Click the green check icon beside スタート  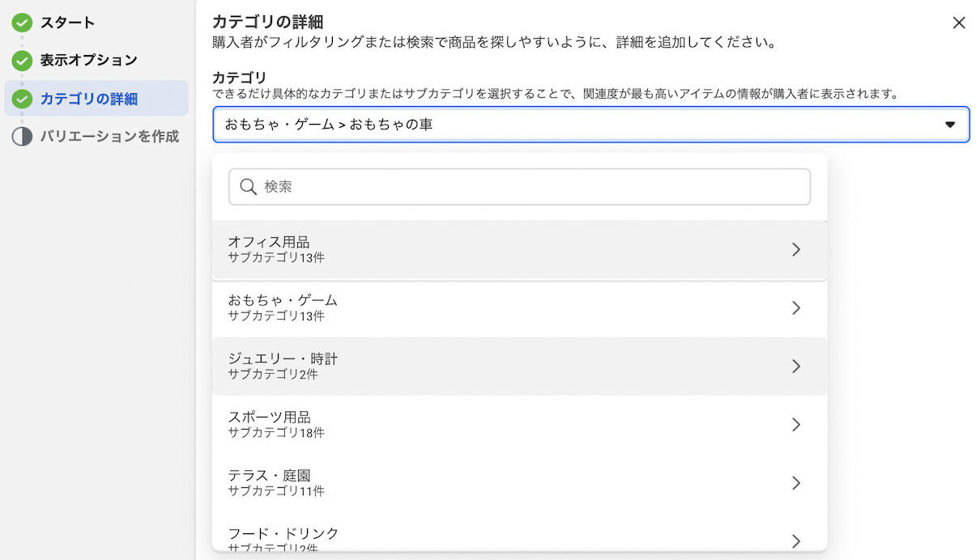click(x=22, y=23)
